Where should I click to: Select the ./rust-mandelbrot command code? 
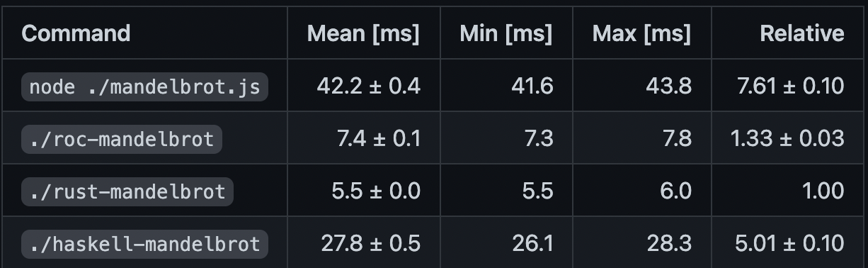127,191
